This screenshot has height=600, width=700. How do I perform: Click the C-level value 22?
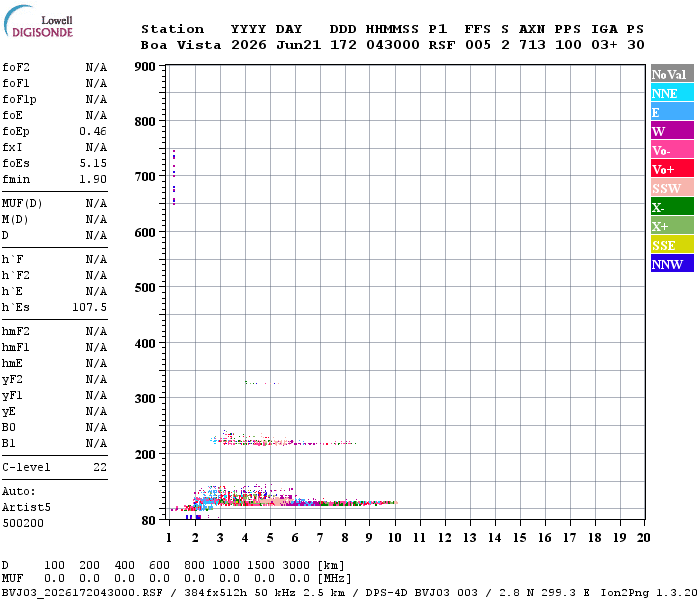(x=100, y=467)
